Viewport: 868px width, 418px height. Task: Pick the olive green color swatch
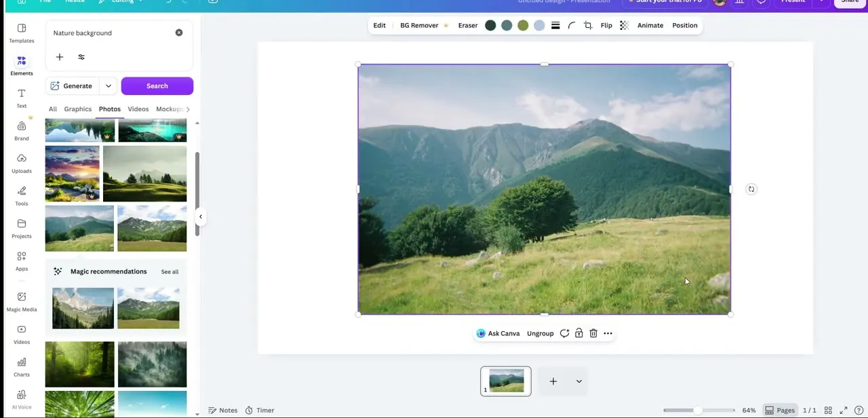coord(523,26)
